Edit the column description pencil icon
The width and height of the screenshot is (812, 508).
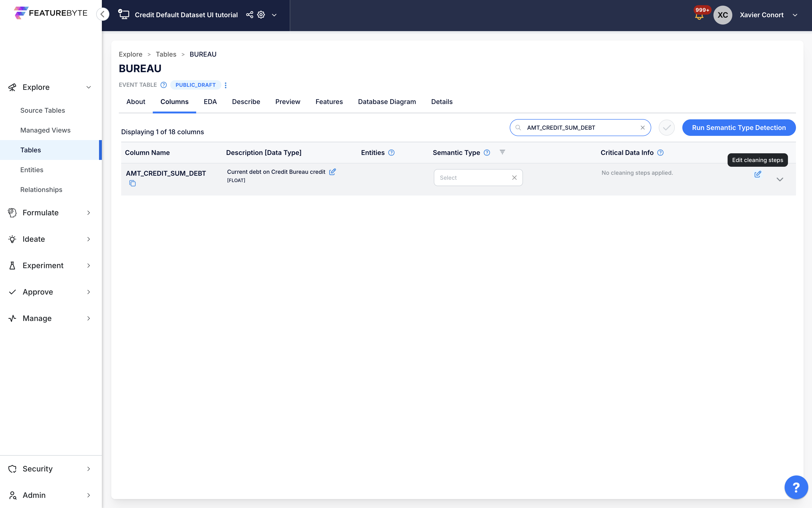point(332,172)
